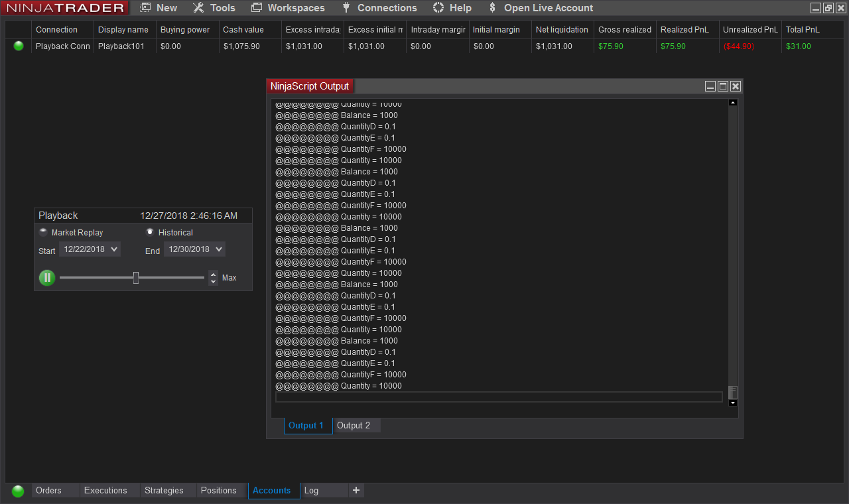The height and width of the screenshot is (504, 849).
Task: Sort by the Net liquidation column header
Action: pyautogui.click(x=562, y=30)
